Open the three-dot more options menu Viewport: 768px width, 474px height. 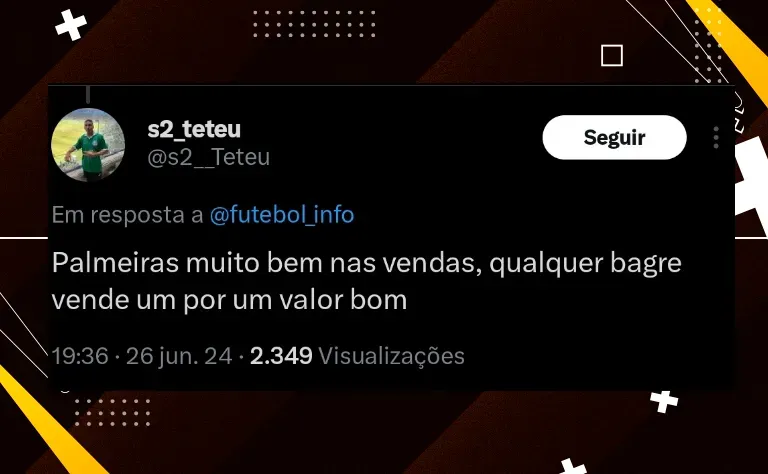(x=716, y=138)
